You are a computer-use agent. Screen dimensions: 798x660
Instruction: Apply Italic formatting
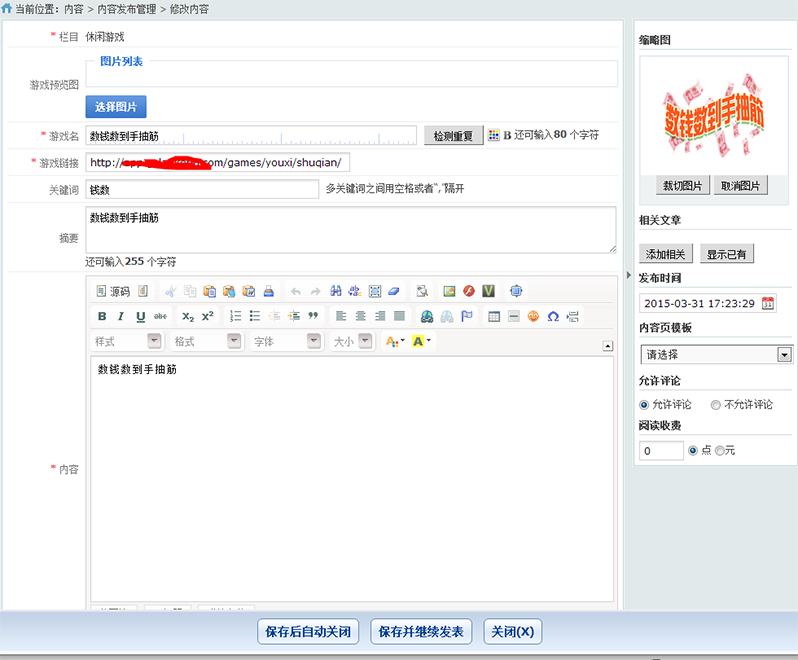coord(121,317)
